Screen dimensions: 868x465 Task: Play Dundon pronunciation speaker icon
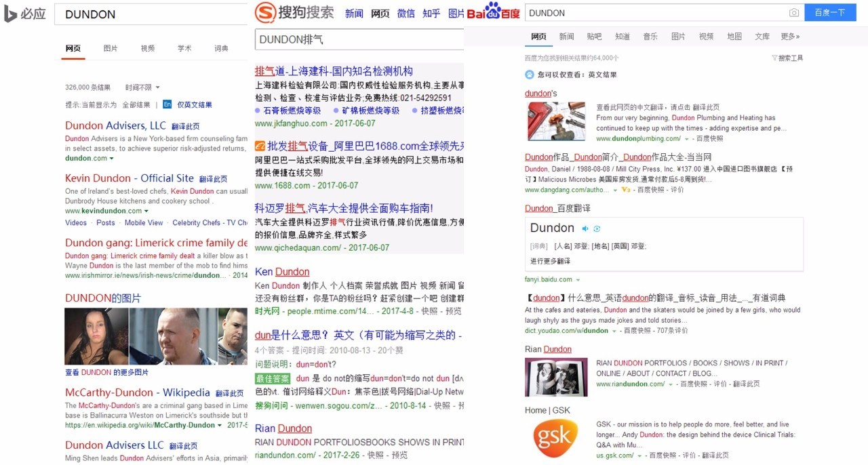(x=585, y=228)
